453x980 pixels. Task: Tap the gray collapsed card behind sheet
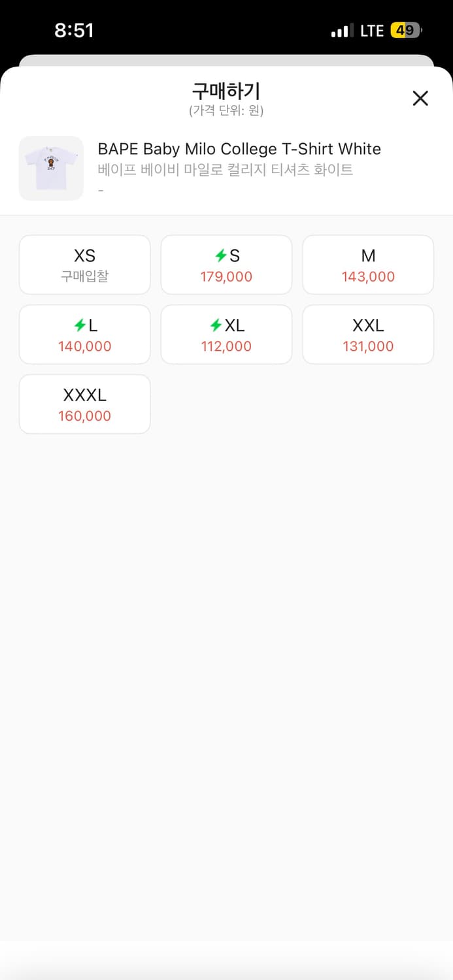click(226, 60)
